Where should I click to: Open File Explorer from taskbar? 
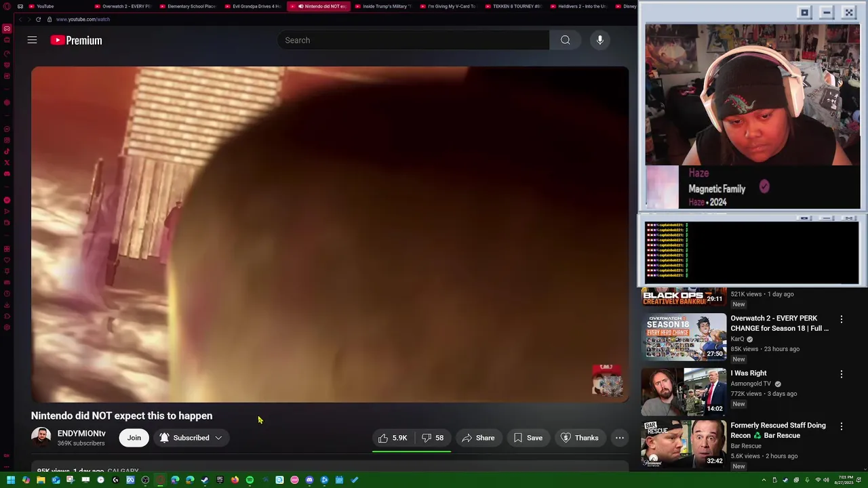coord(41,480)
